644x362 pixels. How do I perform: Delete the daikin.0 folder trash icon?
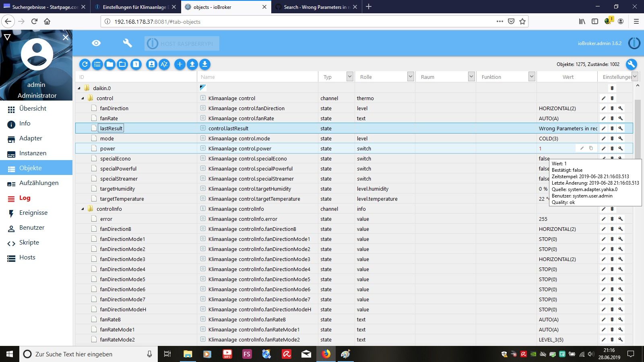pos(612,88)
